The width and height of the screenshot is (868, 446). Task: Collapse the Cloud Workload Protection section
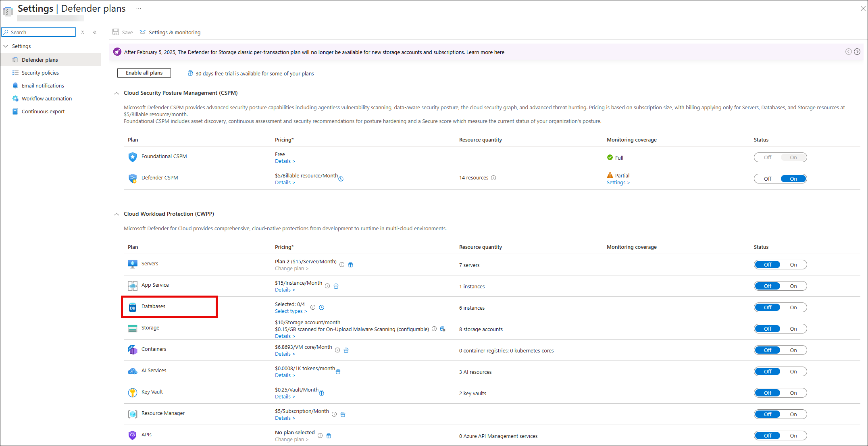(x=117, y=214)
